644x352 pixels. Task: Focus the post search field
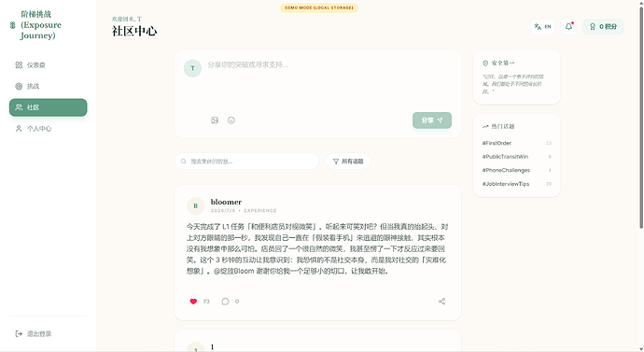coord(246,162)
